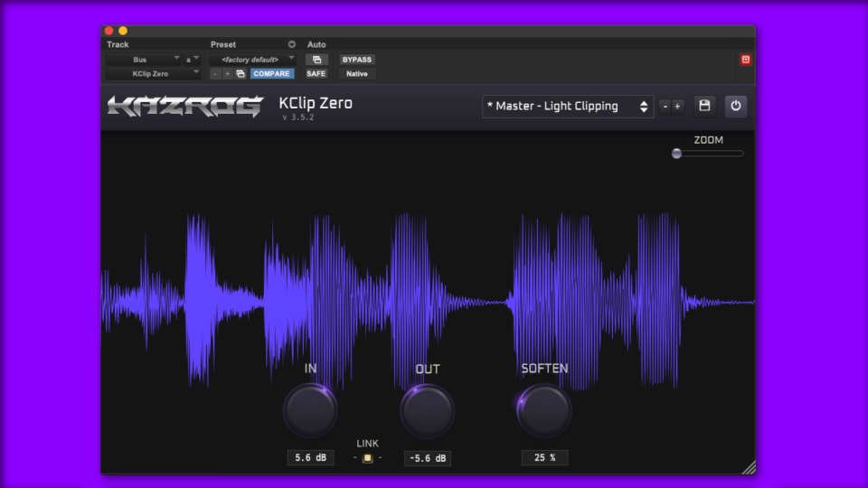Click the Preset header label

223,44
